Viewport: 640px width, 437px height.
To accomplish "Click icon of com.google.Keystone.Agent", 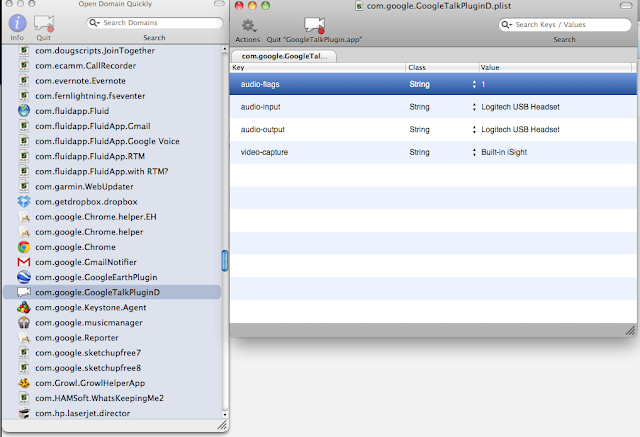I will [24, 307].
